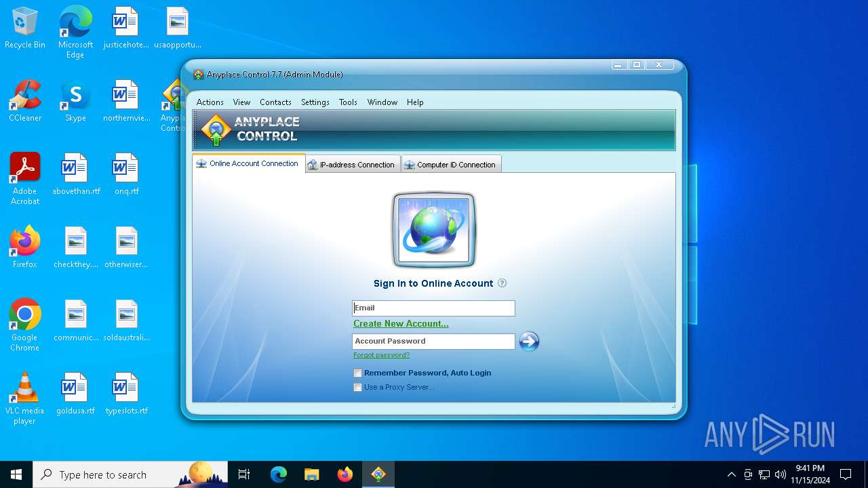868x488 pixels.
Task: Check Use a Proxy Server option
Action: point(357,388)
